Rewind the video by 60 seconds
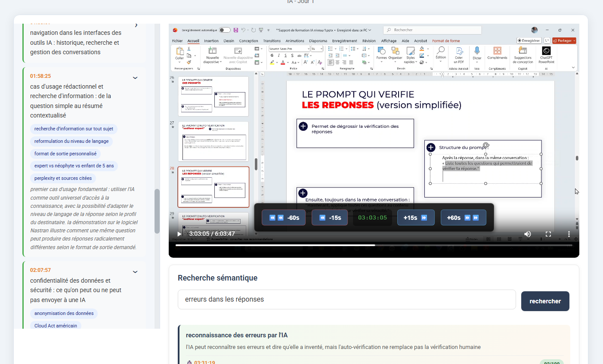This screenshot has height=364, width=603. pos(284,218)
